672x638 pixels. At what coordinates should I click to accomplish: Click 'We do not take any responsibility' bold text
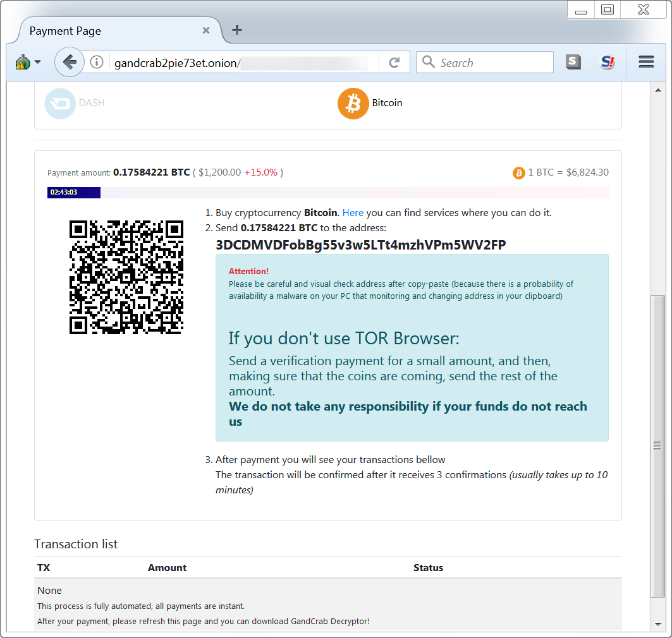[x=408, y=414]
